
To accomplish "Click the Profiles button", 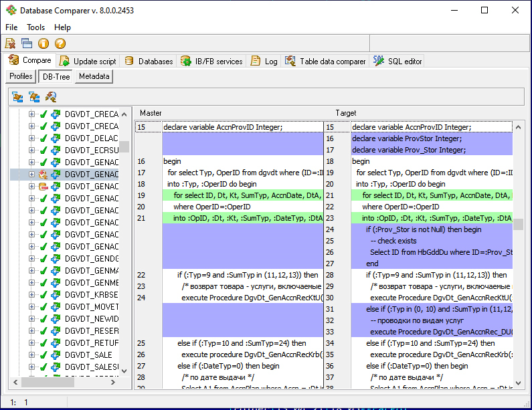I will click(x=21, y=76).
